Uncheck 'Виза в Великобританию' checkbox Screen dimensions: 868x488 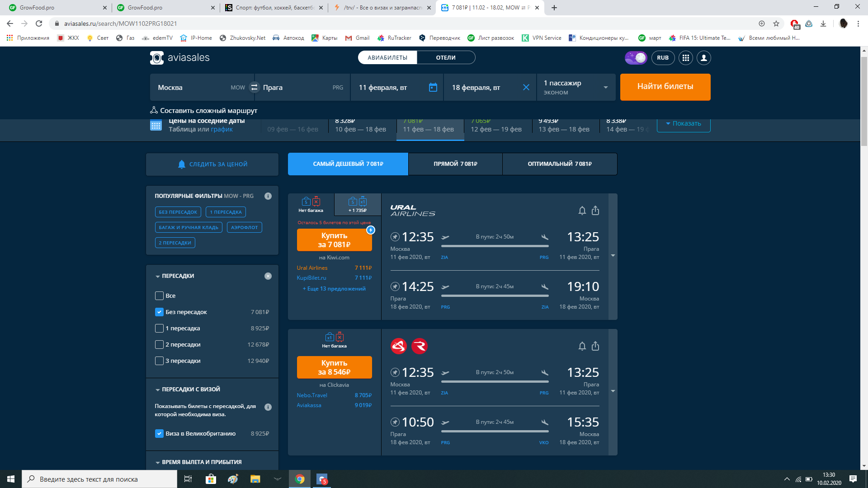[x=159, y=434]
